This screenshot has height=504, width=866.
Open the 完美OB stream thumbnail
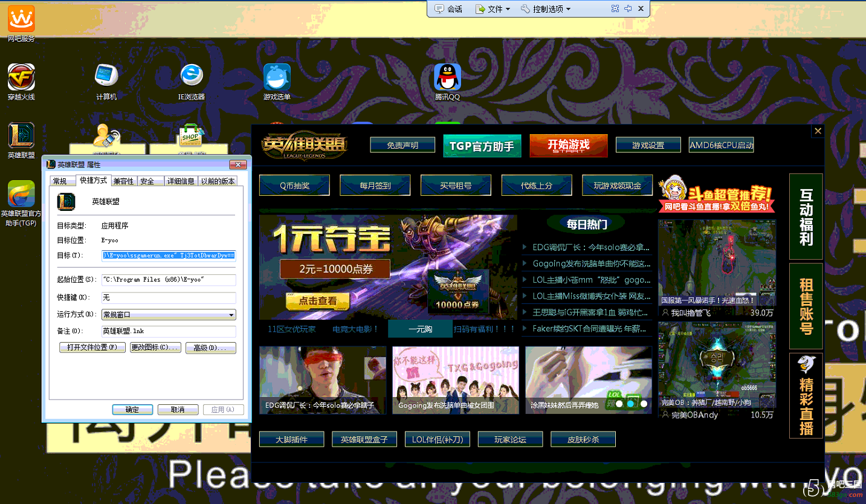(x=717, y=365)
